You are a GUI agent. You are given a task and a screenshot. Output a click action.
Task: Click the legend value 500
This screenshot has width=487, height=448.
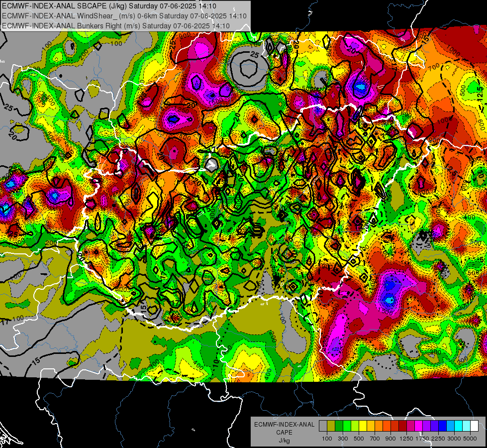tap(359, 439)
